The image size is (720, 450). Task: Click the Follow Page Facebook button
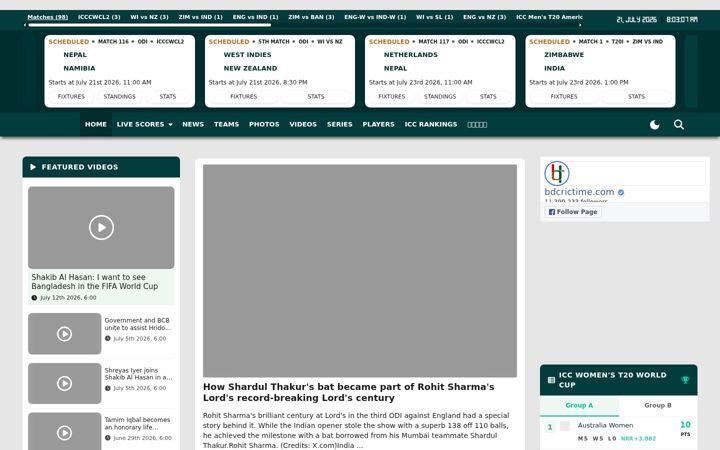point(573,212)
